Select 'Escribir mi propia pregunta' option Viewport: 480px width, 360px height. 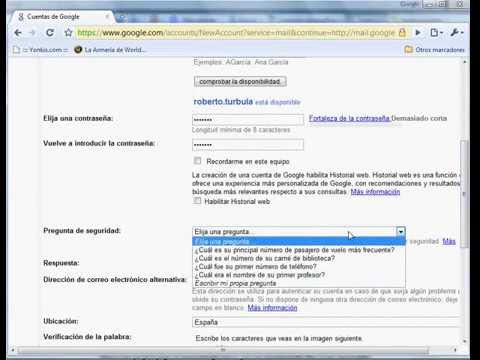[299, 283]
